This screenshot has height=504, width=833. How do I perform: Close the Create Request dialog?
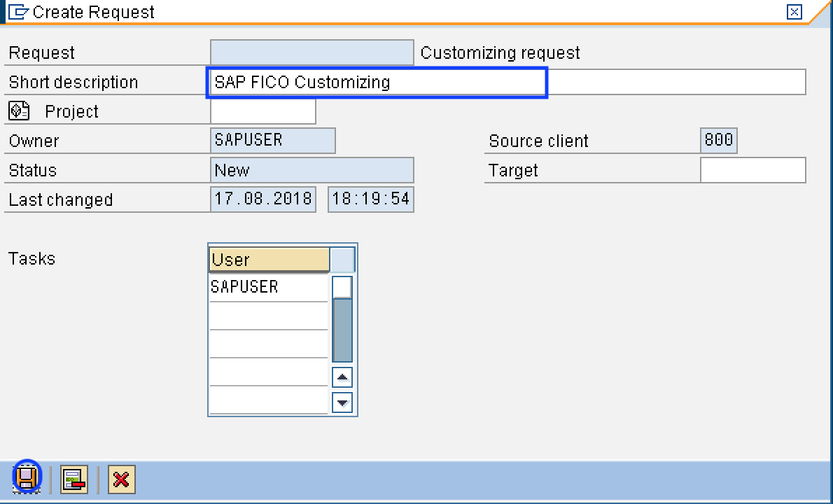tap(794, 12)
